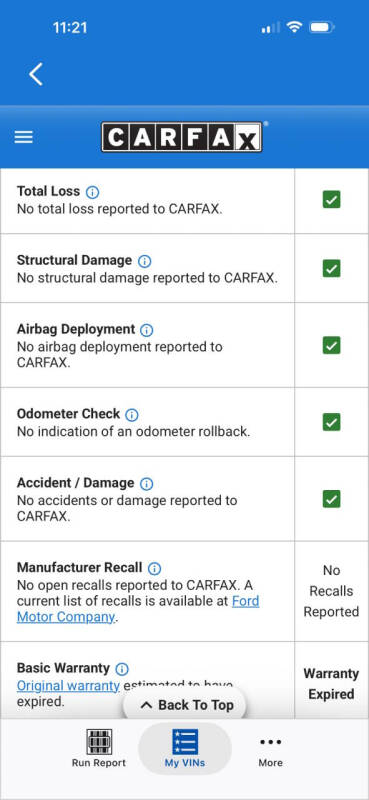Show info for Structural Damage

coord(145,261)
